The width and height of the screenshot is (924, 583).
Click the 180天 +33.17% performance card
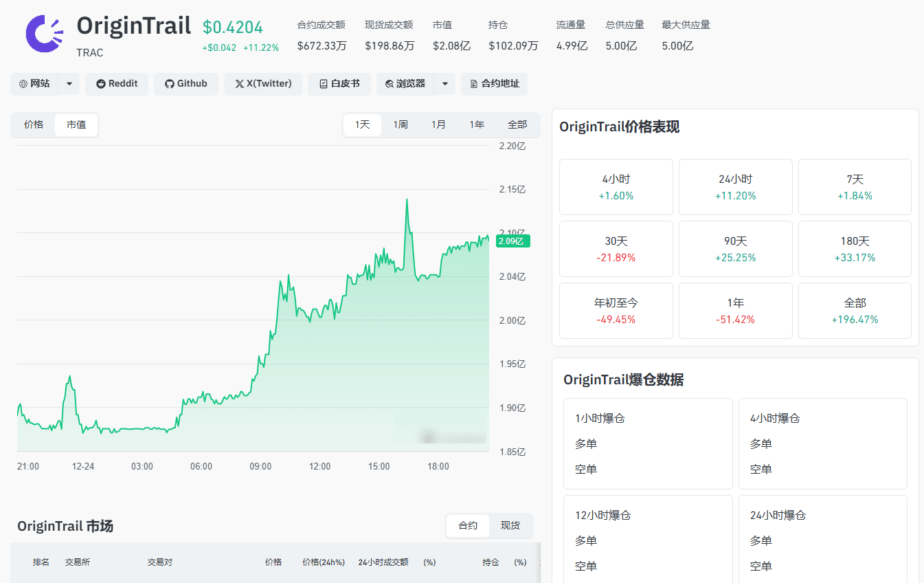pyautogui.click(x=855, y=249)
